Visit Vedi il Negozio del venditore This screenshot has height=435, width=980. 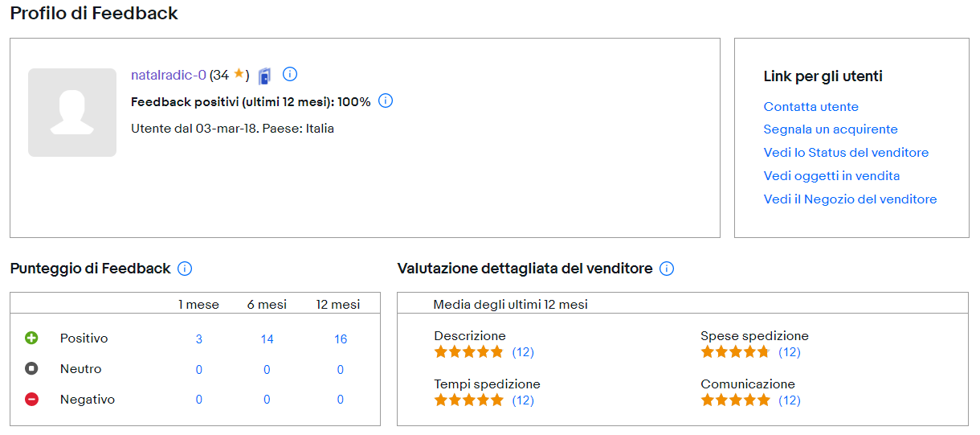point(850,199)
